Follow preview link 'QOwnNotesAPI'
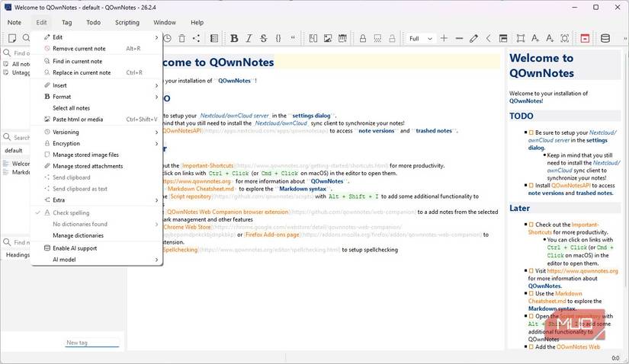 coord(571,185)
